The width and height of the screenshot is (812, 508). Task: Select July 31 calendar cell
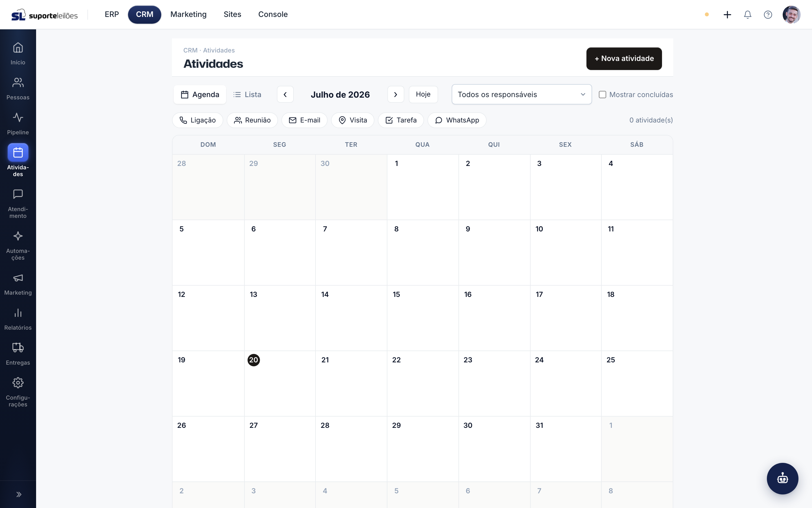566,449
